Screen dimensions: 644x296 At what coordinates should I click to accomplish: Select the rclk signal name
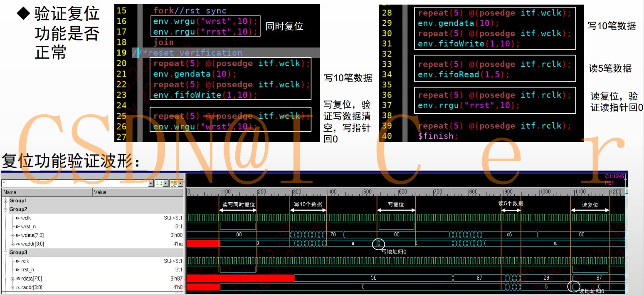[25, 261]
